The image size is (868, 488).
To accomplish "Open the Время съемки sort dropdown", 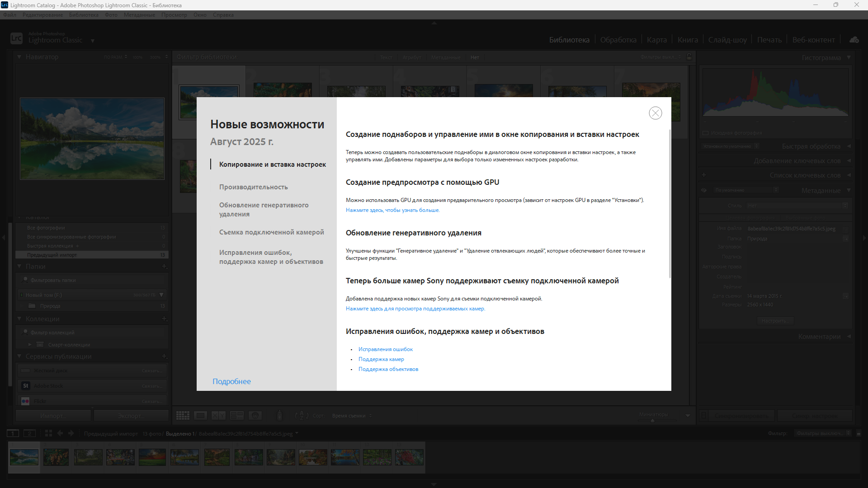I will click(x=352, y=416).
